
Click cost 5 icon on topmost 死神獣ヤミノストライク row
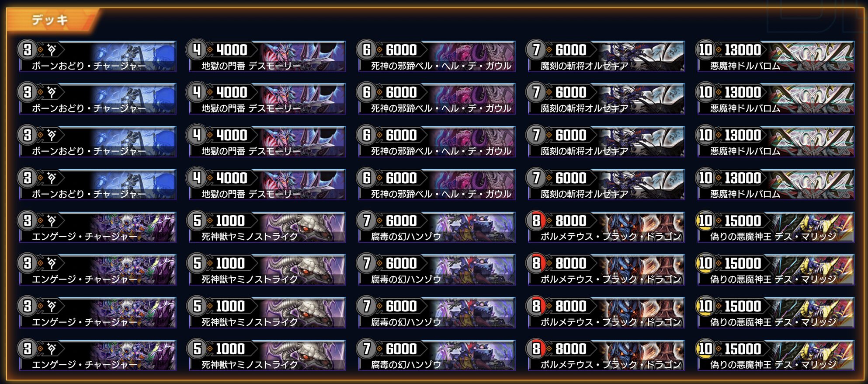[x=197, y=221]
